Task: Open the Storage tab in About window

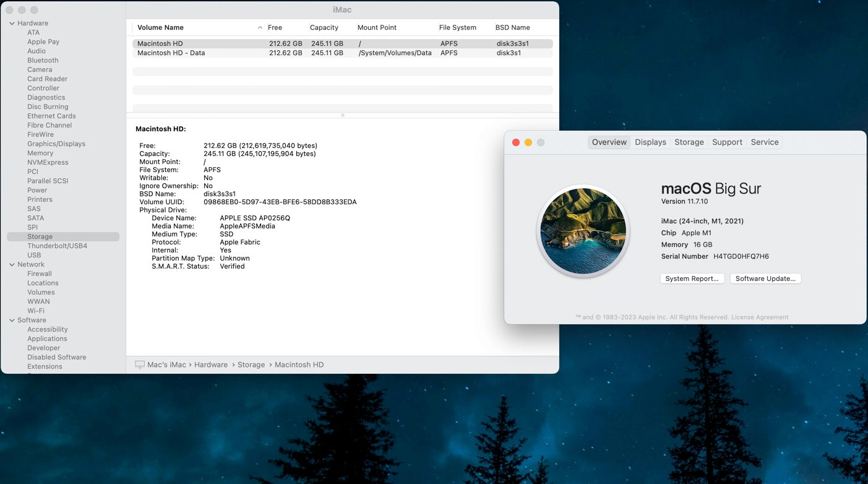Action: point(689,142)
